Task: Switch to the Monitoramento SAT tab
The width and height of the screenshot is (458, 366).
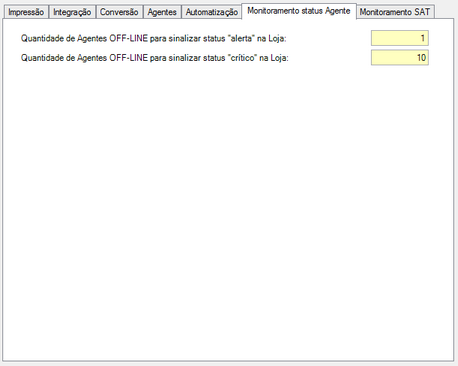Action: click(395, 12)
